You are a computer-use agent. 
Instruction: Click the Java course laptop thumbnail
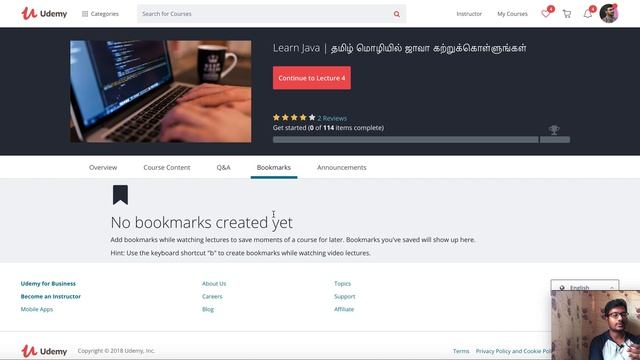coord(161,91)
